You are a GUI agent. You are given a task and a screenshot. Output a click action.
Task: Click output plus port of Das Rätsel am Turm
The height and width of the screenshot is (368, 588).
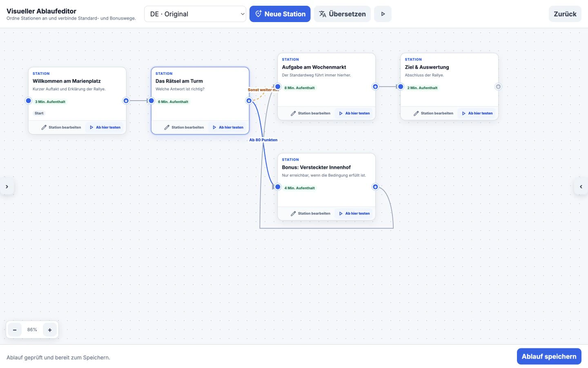coord(249,101)
